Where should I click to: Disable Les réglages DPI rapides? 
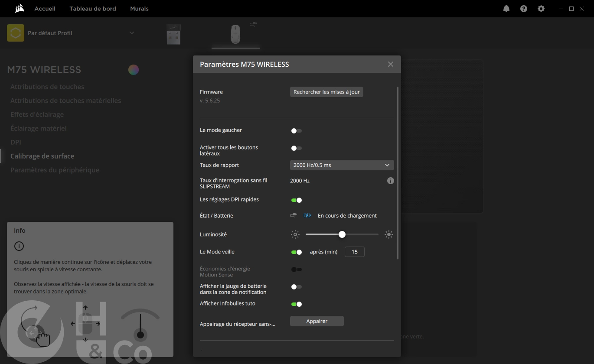click(x=297, y=200)
